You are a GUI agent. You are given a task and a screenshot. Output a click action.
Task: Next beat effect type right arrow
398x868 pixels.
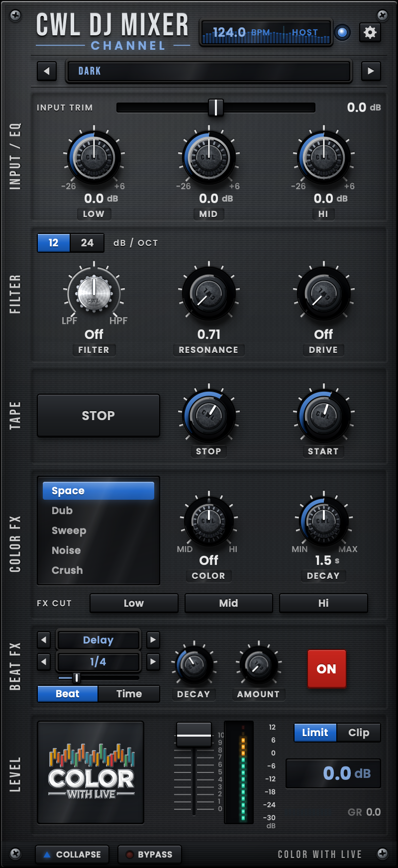click(x=153, y=640)
